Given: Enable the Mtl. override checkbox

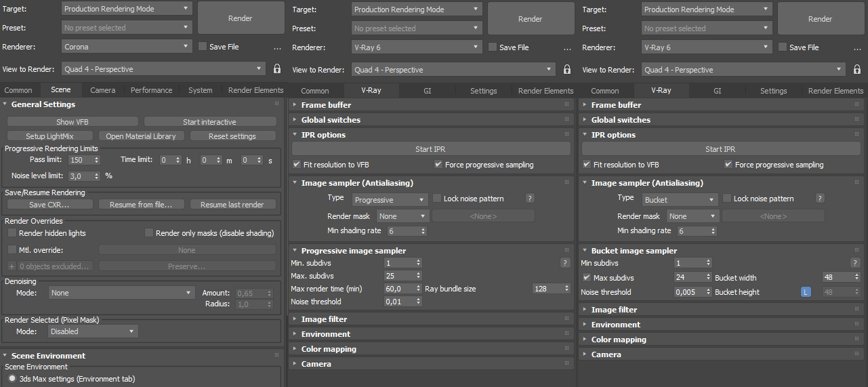Looking at the screenshot, I should [12, 249].
